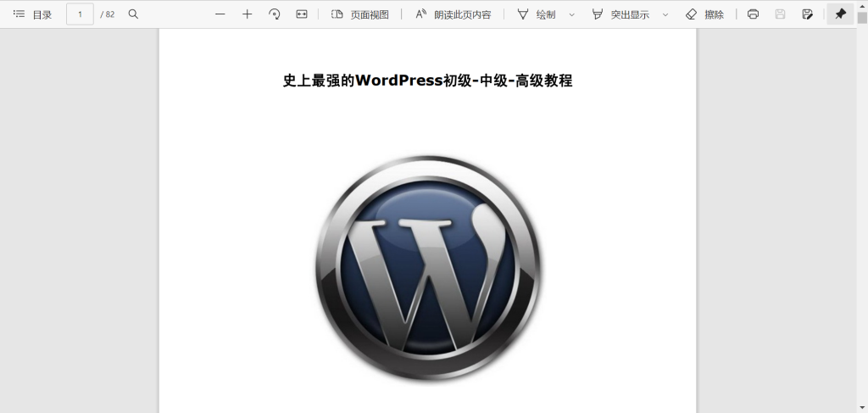Click the fit-to-width icon

(x=301, y=14)
